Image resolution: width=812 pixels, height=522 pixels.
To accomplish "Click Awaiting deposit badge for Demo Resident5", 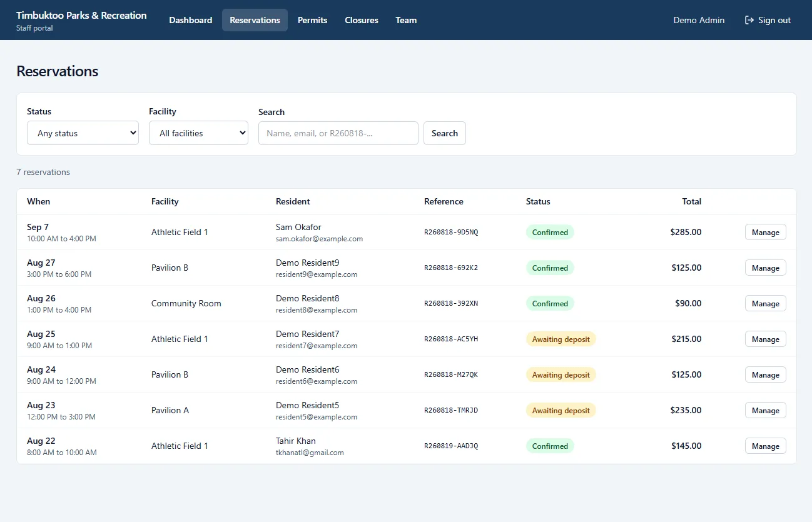I will (561, 410).
